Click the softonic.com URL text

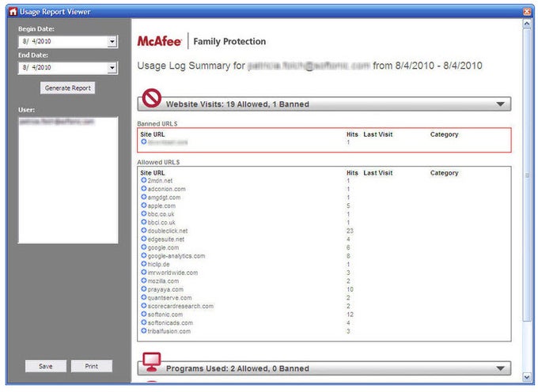tap(165, 315)
